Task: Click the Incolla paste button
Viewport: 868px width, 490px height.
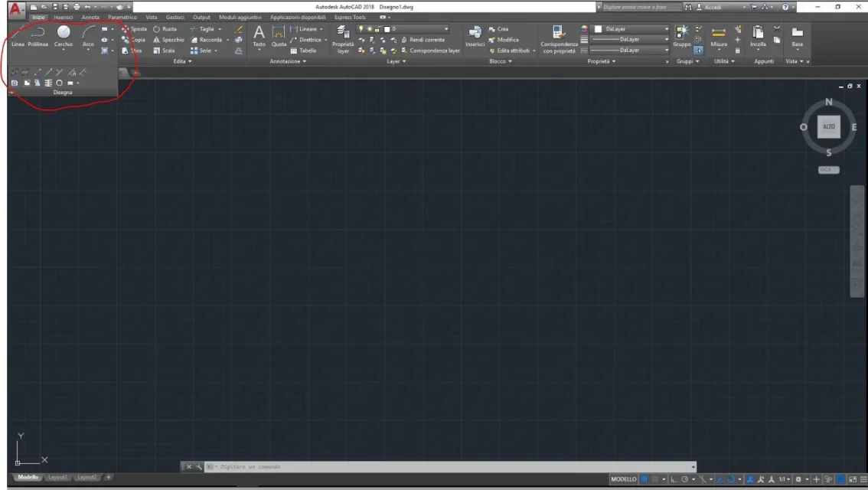Action: click(758, 36)
